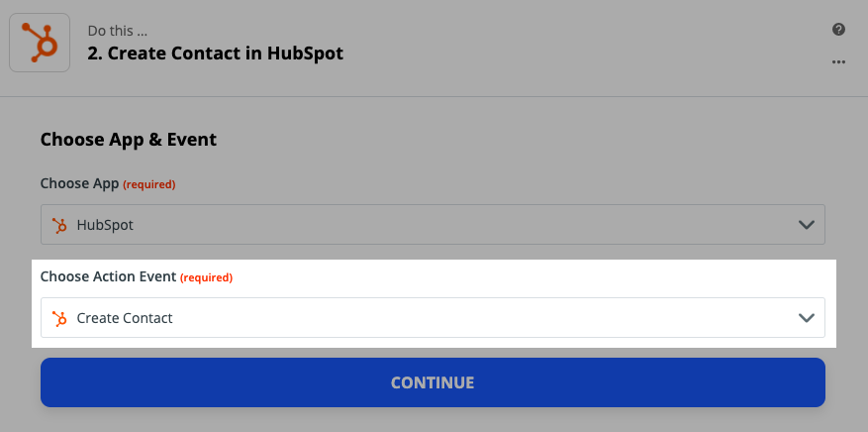Open the Create Contact event selector

[433, 317]
